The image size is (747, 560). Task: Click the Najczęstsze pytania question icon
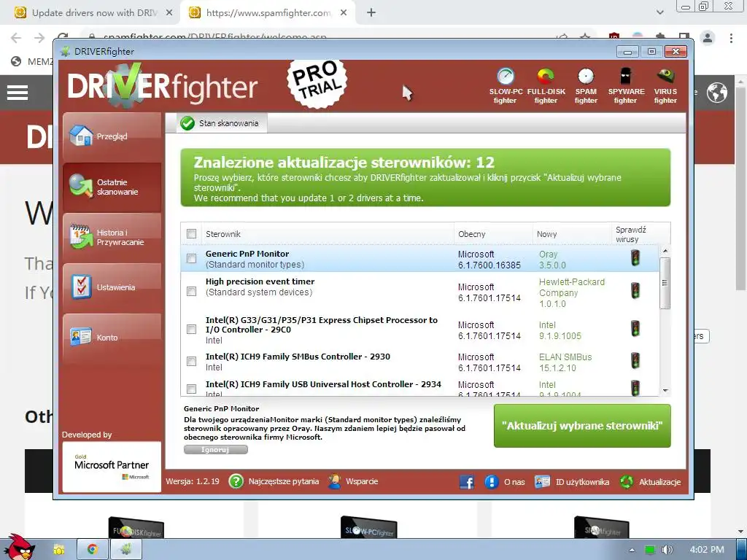tap(236, 481)
